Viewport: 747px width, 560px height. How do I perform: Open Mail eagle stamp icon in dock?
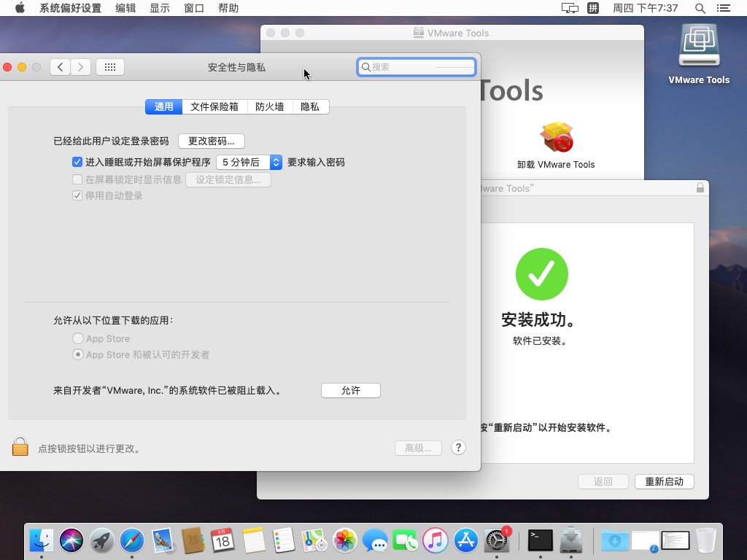(x=163, y=540)
